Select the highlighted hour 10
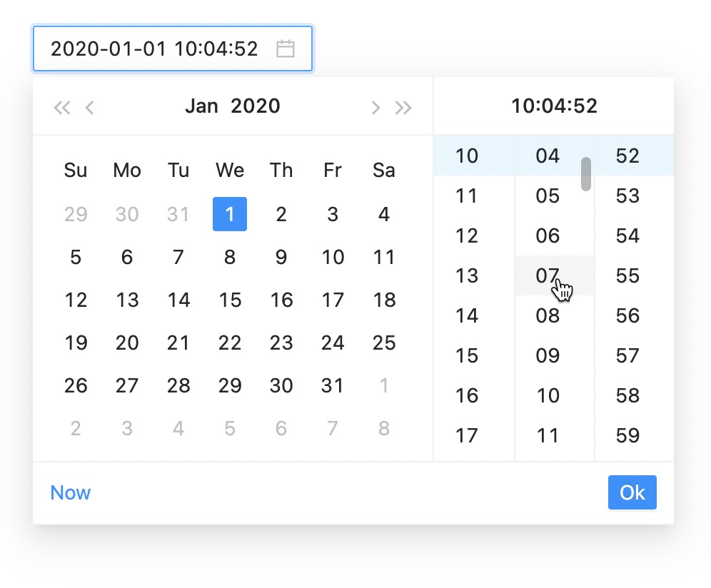This screenshot has width=711, height=588. [x=465, y=156]
